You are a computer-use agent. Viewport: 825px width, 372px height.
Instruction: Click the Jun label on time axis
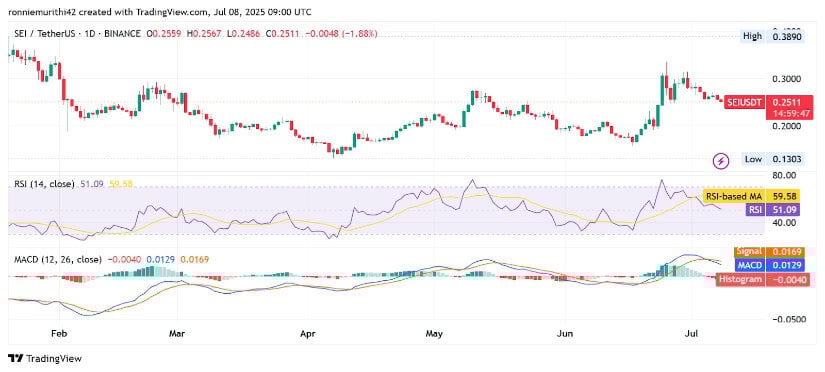pyautogui.click(x=565, y=334)
